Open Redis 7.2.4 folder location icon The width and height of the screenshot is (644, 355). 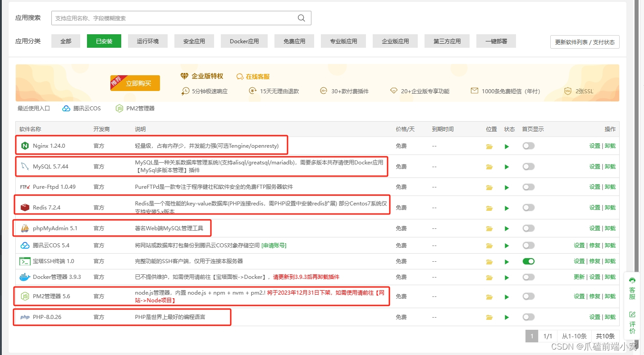click(489, 208)
